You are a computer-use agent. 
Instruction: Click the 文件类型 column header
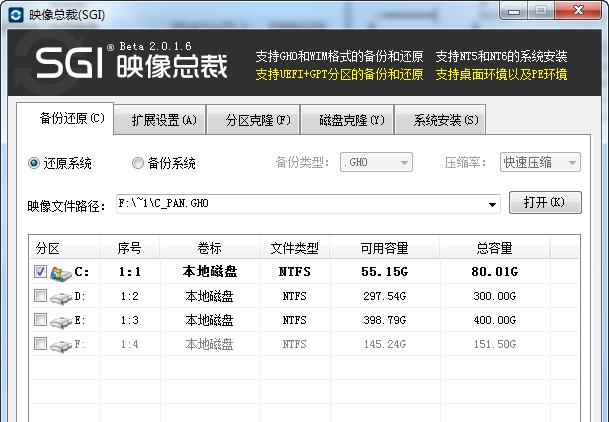[294, 248]
